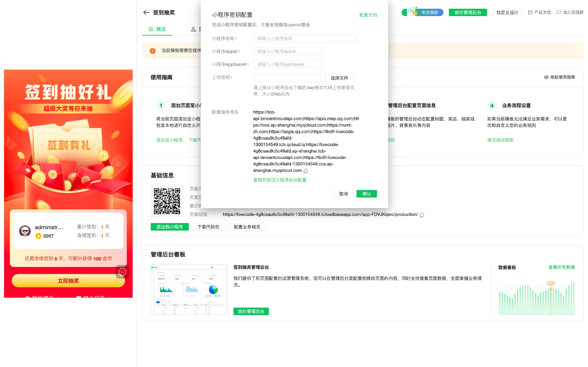
Task: Click the 小程序AppSecret input field
Action: (x=287, y=64)
